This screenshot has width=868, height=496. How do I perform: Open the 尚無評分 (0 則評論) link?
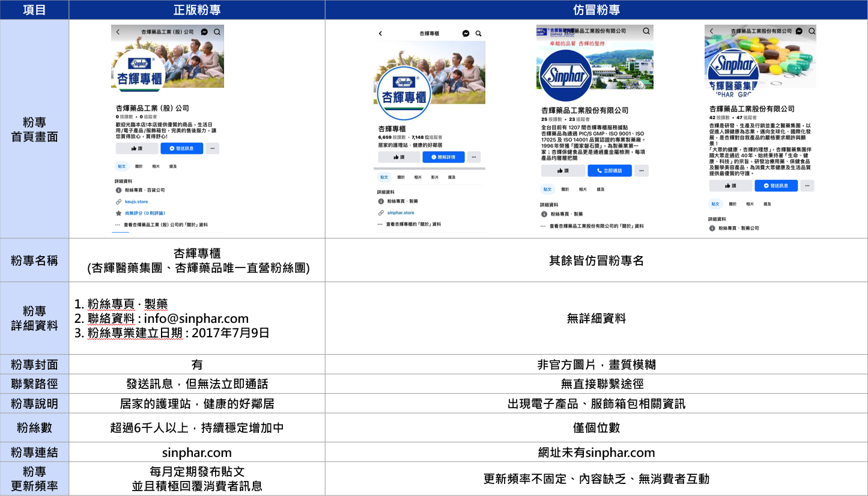click(145, 213)
